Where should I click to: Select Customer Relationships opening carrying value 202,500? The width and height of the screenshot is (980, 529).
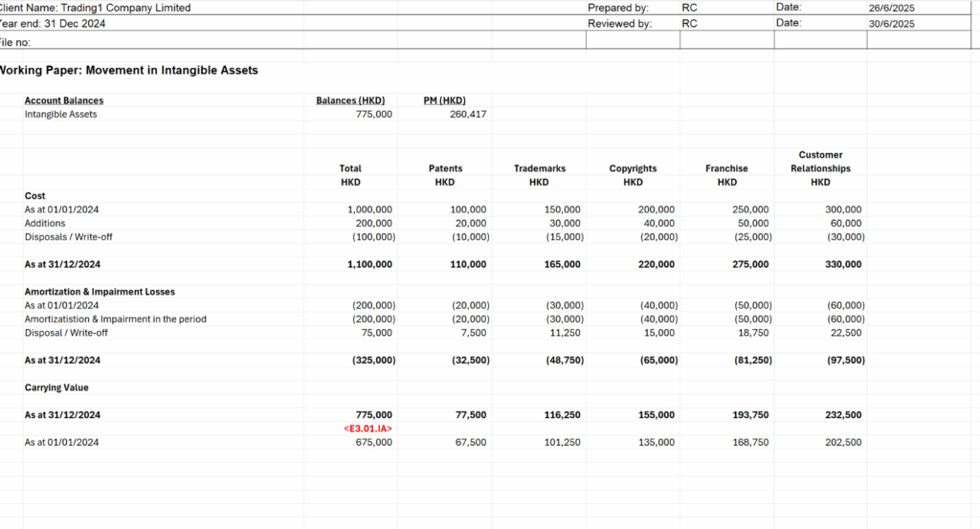(x=842, y=443)
